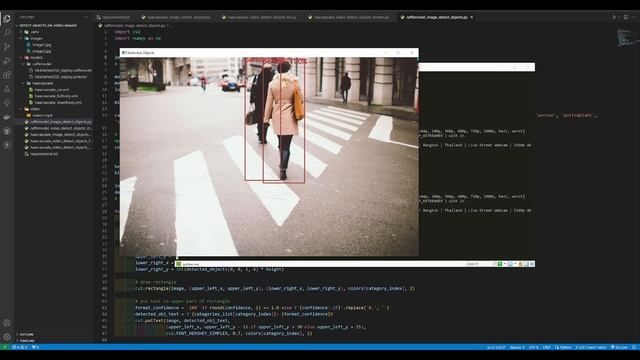The width and height of the screenshot is (640, 360).
Task: Click the notifications bell in status bar
Action: pyautogui.click(x=634, y=347)
